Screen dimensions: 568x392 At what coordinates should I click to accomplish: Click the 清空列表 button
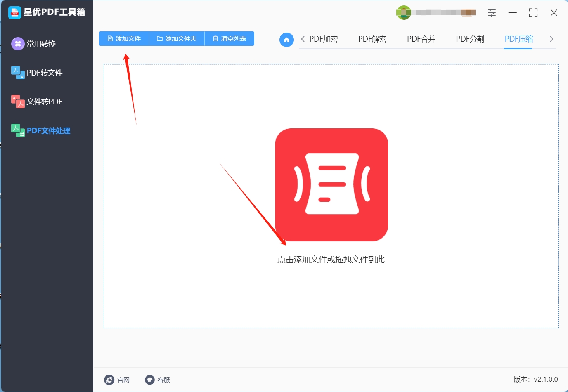click(x=230, y=38)
